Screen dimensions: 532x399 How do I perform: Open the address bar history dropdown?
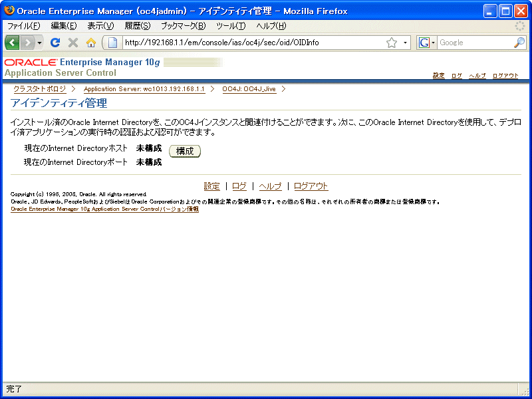pos(405,43)
